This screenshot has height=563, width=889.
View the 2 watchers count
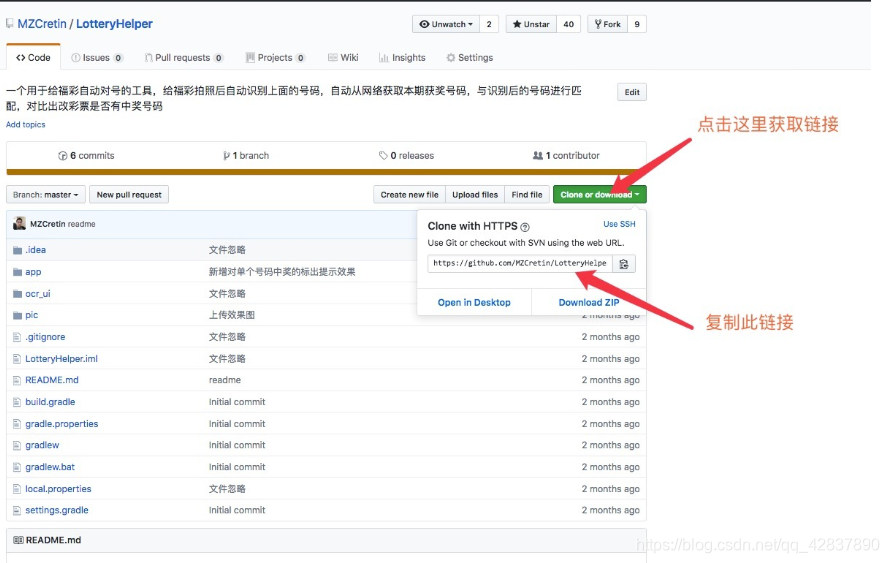coord(489,24)
